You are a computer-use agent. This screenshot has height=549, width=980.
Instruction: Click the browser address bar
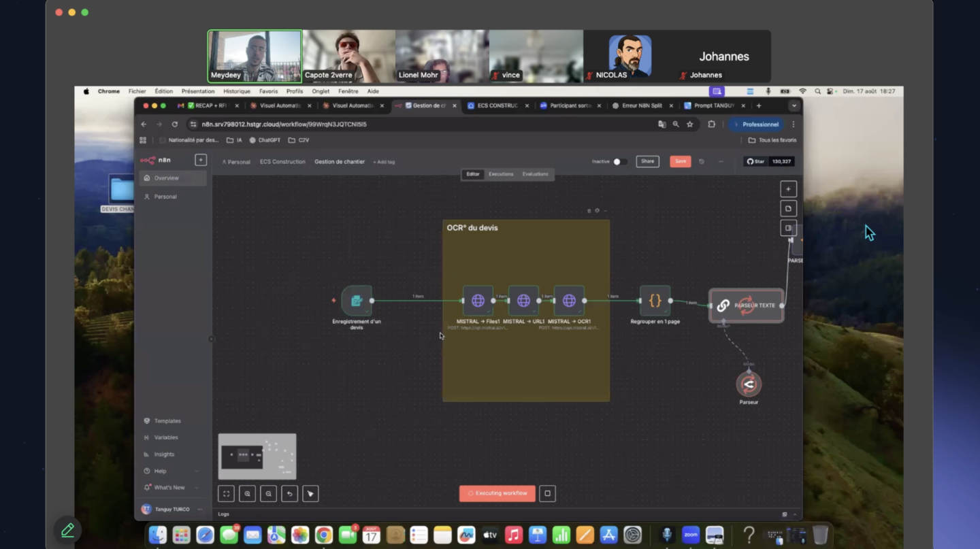pyautogui.click(x=286, y=124)
